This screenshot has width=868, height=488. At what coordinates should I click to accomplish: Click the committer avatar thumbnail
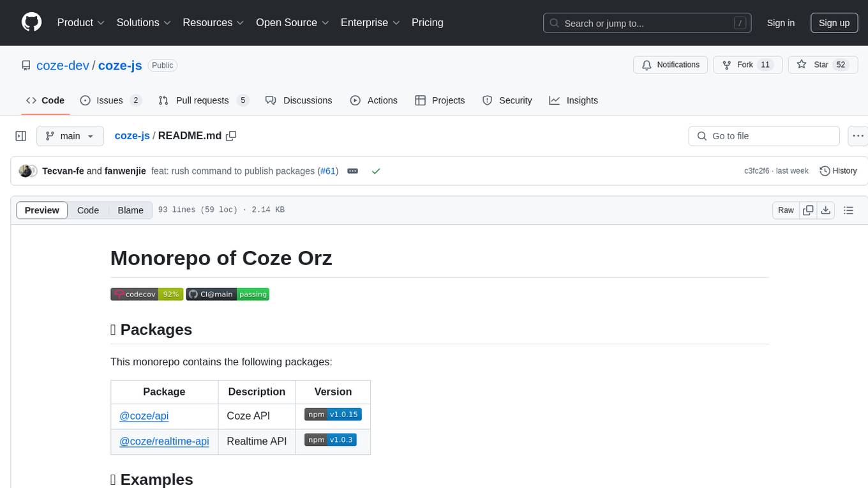click(x=26, y=171)
